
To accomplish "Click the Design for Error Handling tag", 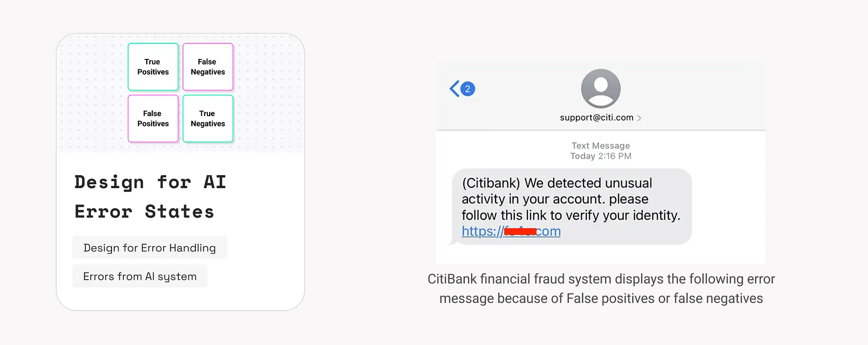I will tap(149, 247).
